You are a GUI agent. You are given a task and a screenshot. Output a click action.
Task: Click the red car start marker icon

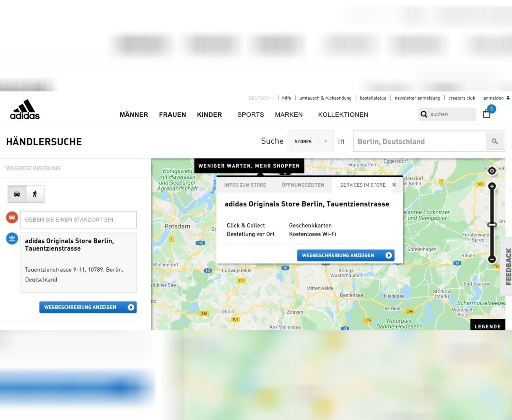pyautogui.click(x=12, y=218)
